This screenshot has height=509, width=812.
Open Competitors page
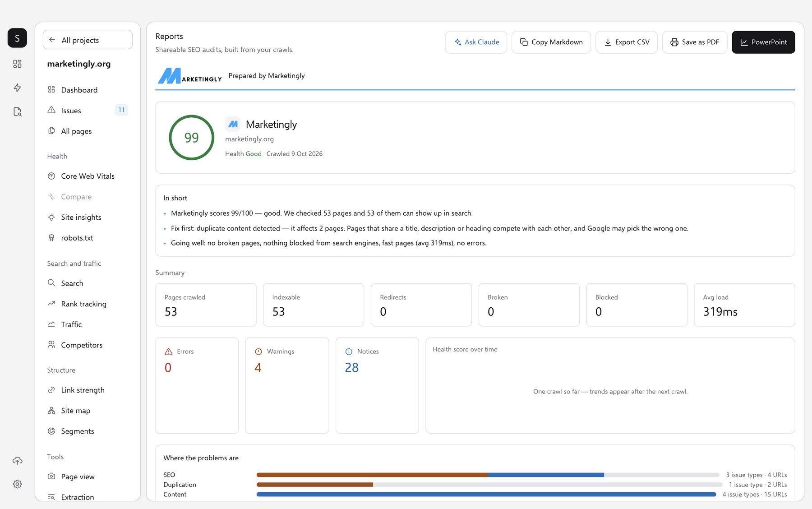pyautogui.click(x=88, y=345)
